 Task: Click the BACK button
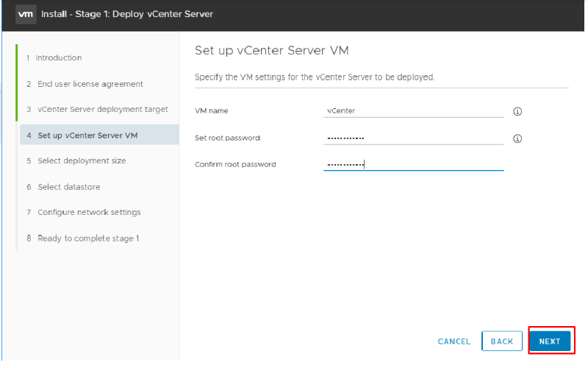click(502, 341)
